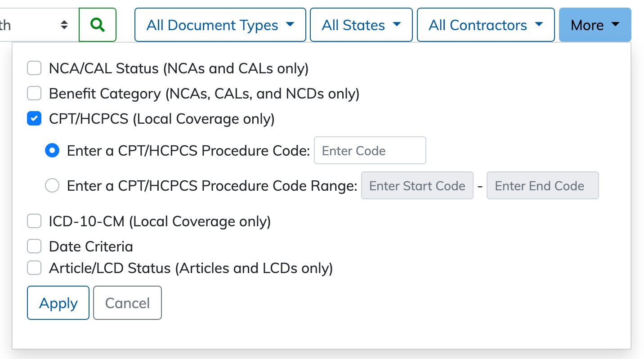The height and width of the screenshot is (359, 644).
Task: Tick the ICD-10-CM checkbox
Action: pyautogui.click(x=34, y=221)
